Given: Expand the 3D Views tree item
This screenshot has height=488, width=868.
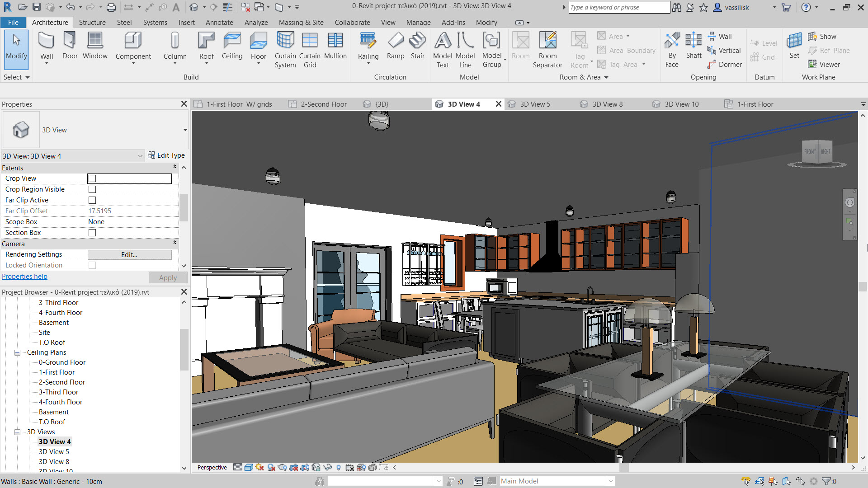Looking at the screenshot, I should point(17,432).
